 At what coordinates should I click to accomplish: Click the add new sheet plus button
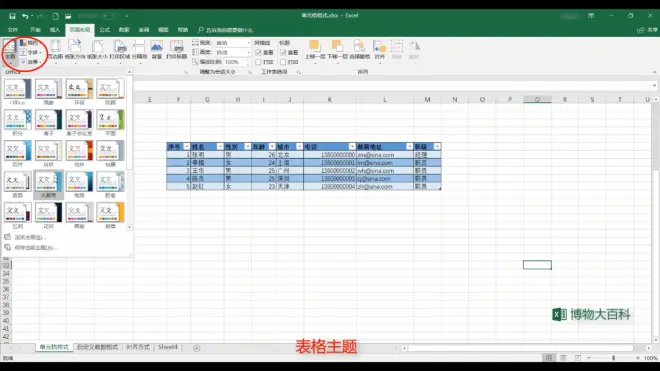197,348
